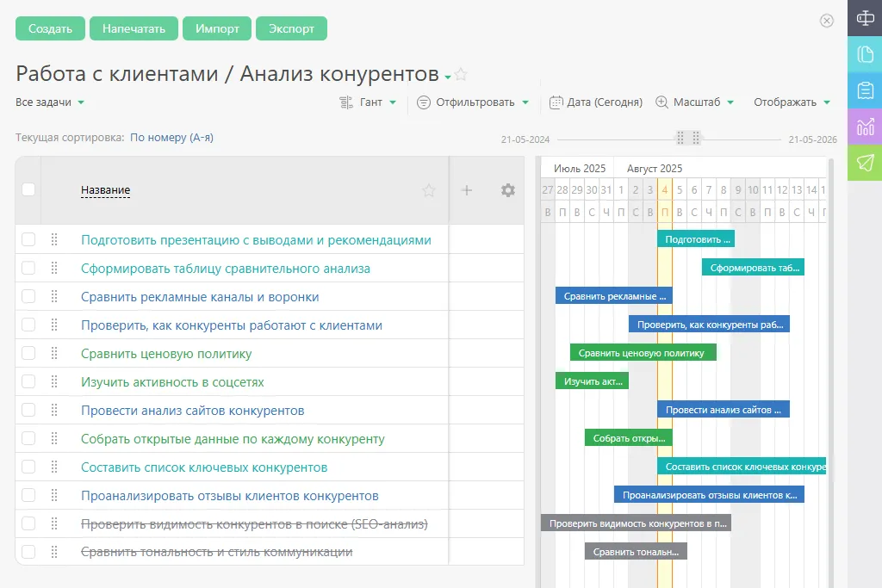This screenshot has height=588, width=882.
Task: Click the 'Создать' button
Action: tap(50, 28)
